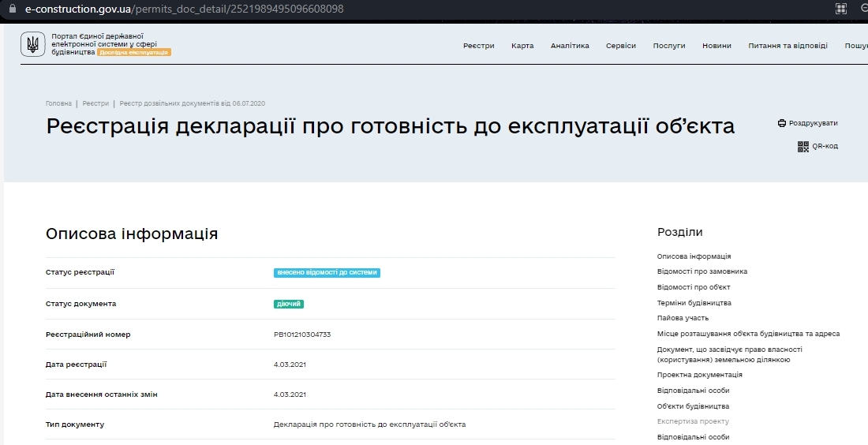Click the Реєстри breadcrumb link
The width and height of the screenshot is (868, 445).
95,103
